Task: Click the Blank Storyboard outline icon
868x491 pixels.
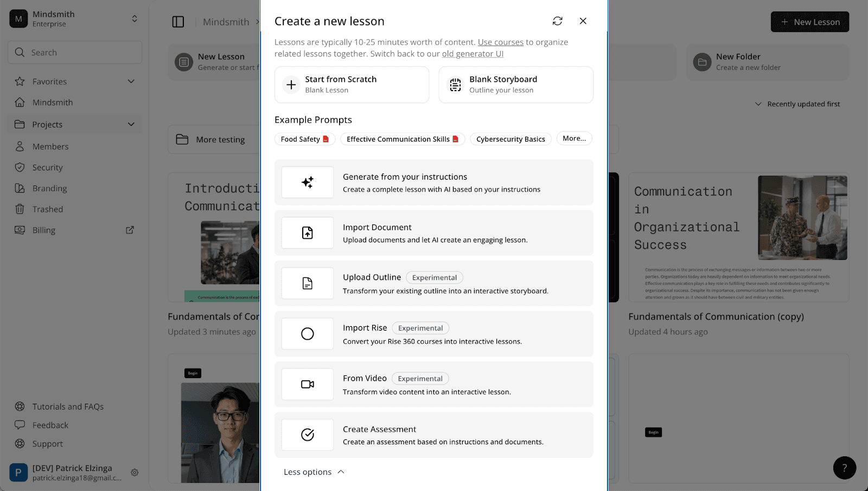Action: tap(456, 85)
